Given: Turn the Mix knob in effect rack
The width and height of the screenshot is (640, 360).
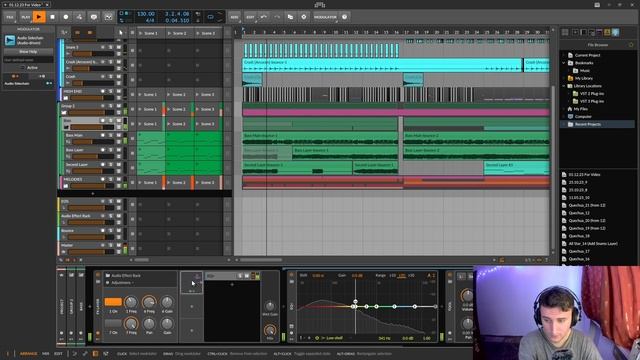Looking at the screenshot, I should click(270, 330).
